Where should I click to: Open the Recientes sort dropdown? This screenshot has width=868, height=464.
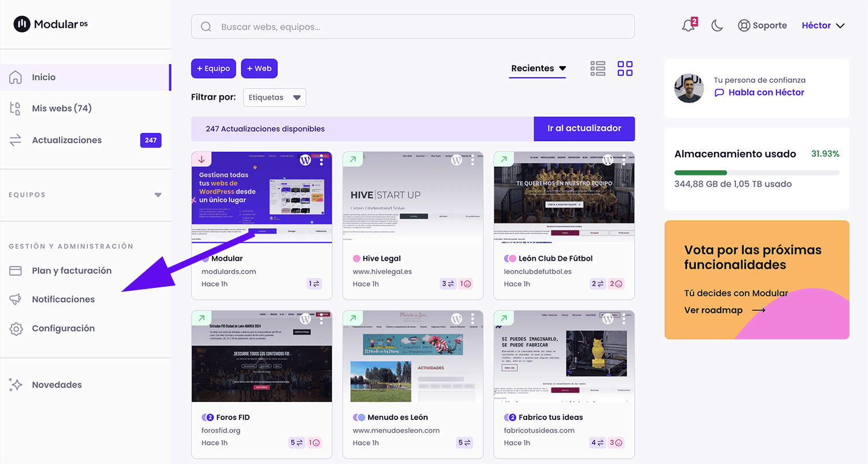[x=538, y=68]
